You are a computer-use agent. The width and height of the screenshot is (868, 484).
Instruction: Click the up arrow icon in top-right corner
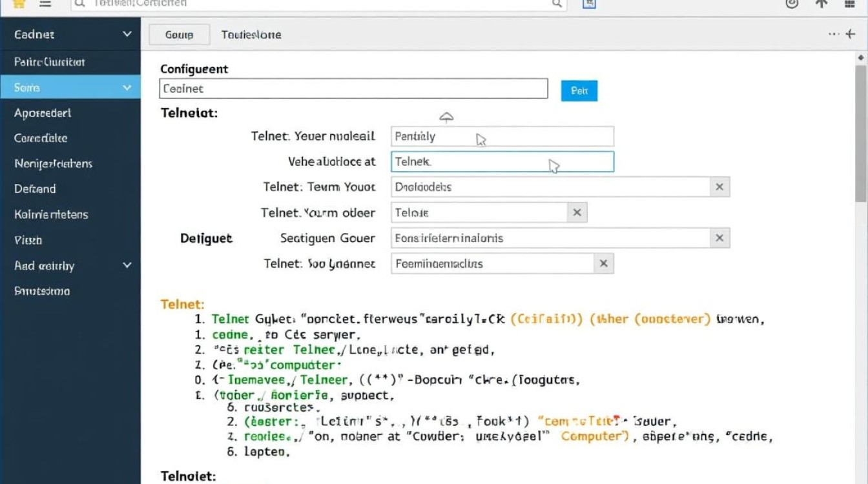(821, 4)
